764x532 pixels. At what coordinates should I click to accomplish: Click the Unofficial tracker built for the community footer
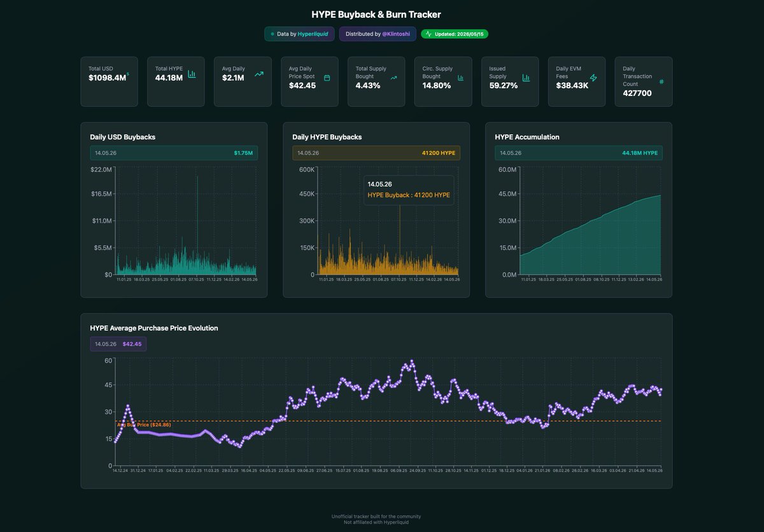pos(376,517)
